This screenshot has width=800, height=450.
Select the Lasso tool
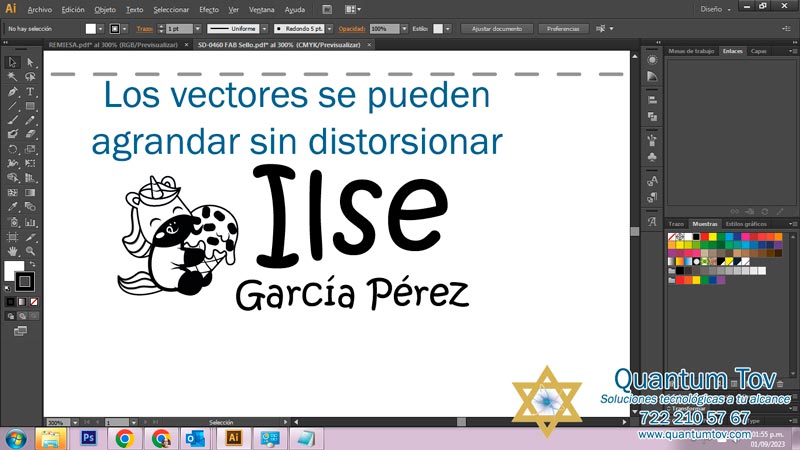(30, 77)
